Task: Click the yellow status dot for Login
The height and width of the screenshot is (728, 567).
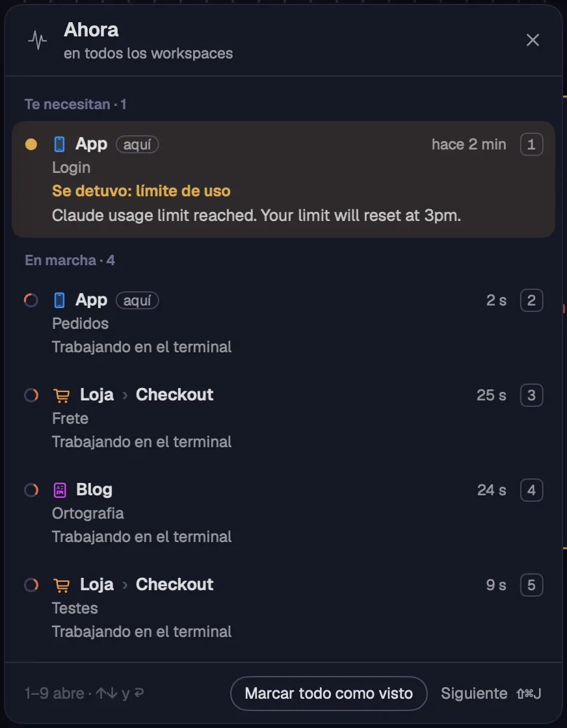Action: pyautogui.click(x=31, y=144)
